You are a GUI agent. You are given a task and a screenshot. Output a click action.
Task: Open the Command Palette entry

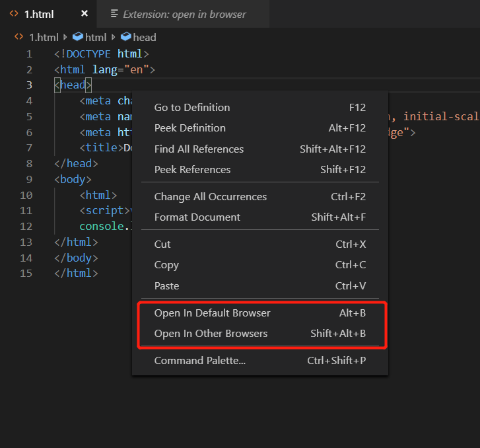click(x=200, y=361)
